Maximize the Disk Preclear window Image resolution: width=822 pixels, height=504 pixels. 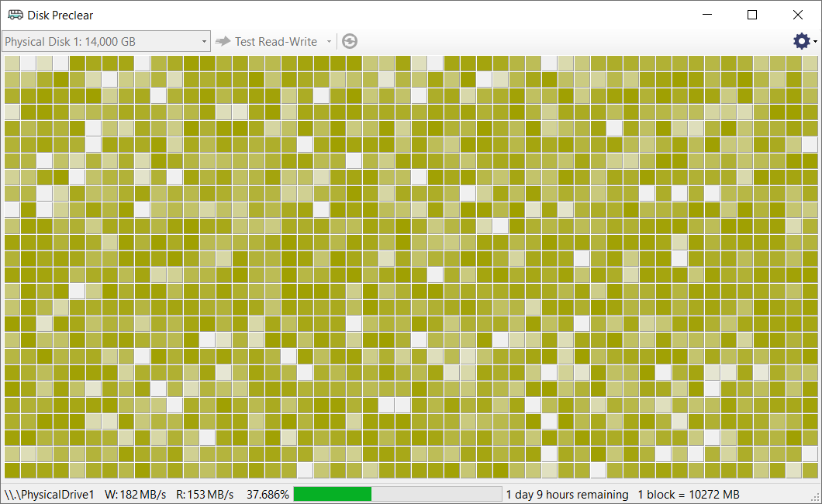(752, 15)
